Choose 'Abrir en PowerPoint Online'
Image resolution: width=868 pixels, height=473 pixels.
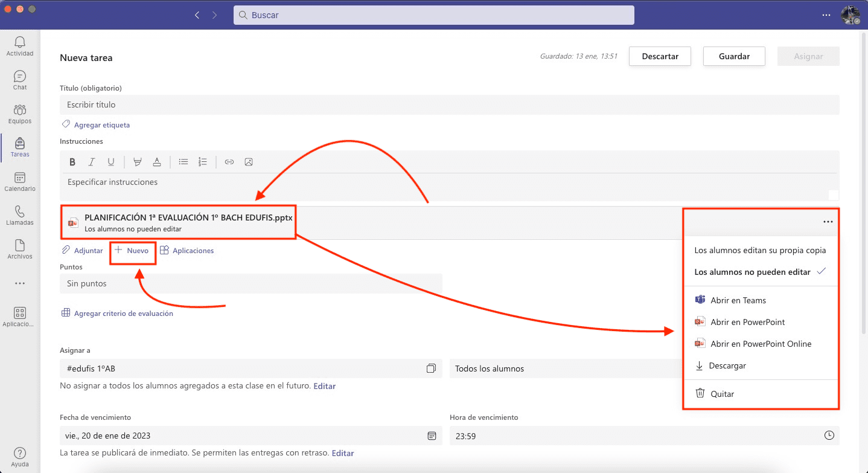(x=761, y=344)
